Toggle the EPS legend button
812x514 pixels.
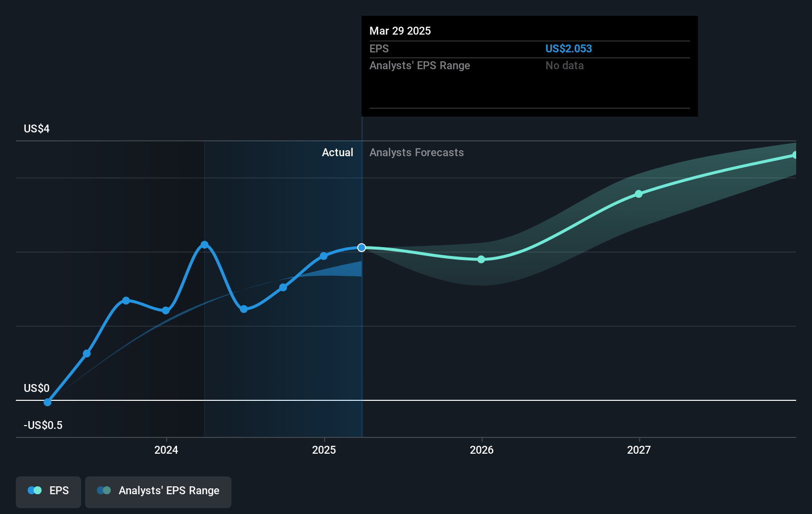(48, 492)
